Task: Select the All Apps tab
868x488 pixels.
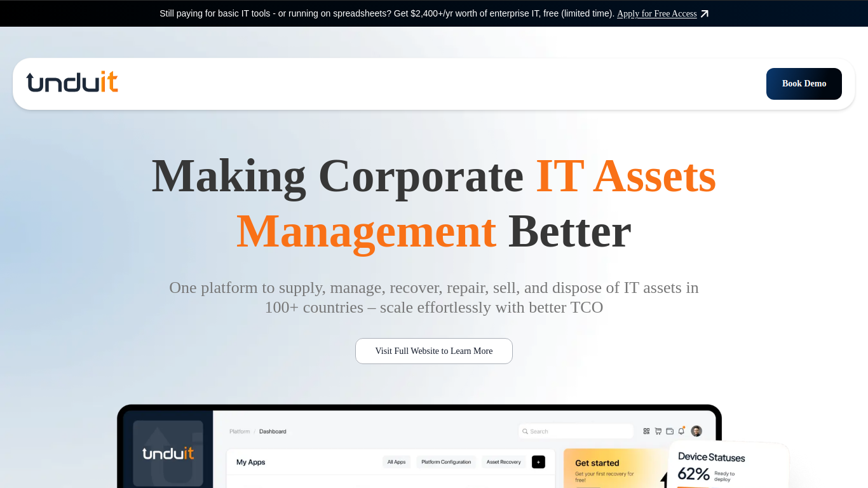Action: [397, 462]
